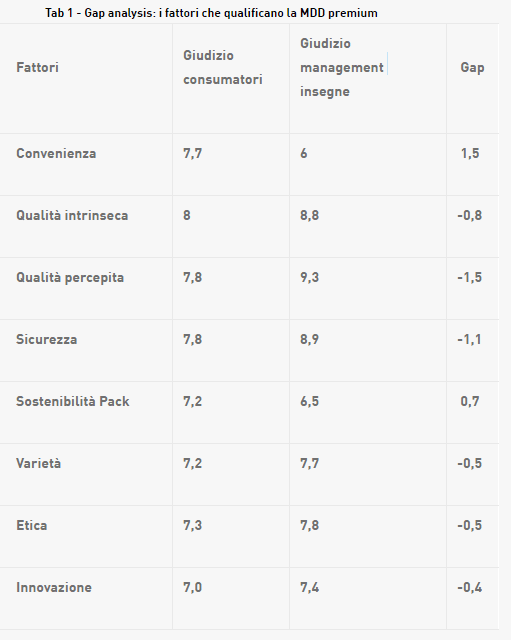Click the 'Giudizio management insegne' header

[x=342, y=67]
